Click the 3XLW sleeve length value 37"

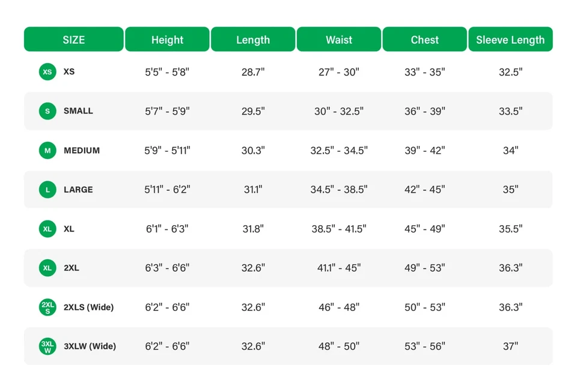(510, 346)
